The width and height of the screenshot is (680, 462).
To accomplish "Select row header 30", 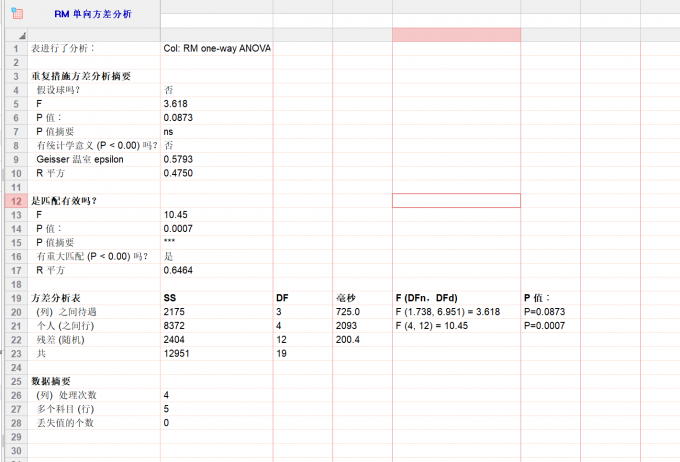I will click(x=16, y=451).
